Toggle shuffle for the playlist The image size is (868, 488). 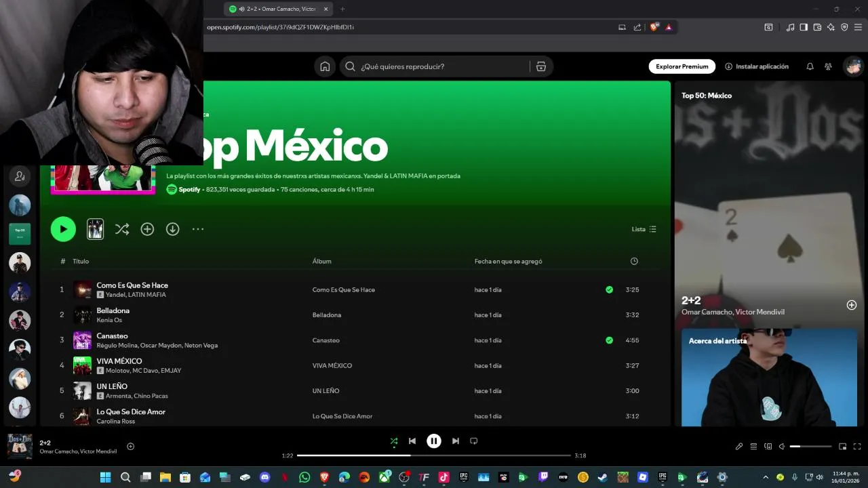coord(122,229)
